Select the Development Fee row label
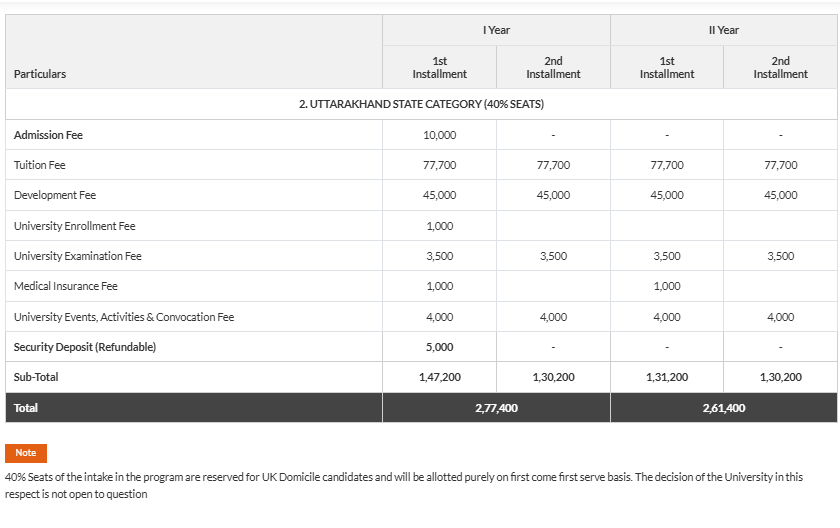 pos(55,195)
